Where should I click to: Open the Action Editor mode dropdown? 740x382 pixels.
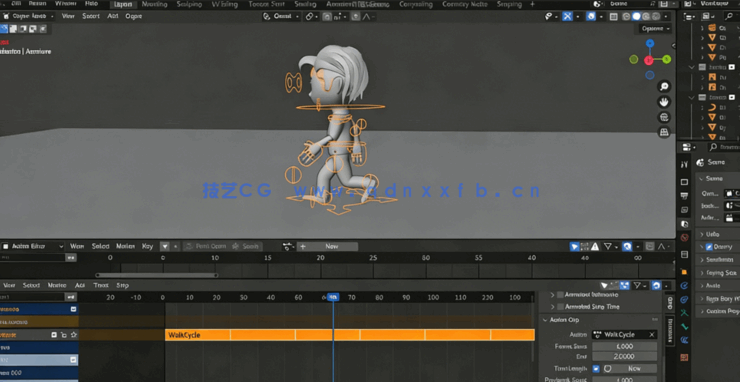click(x=33, y=246)
